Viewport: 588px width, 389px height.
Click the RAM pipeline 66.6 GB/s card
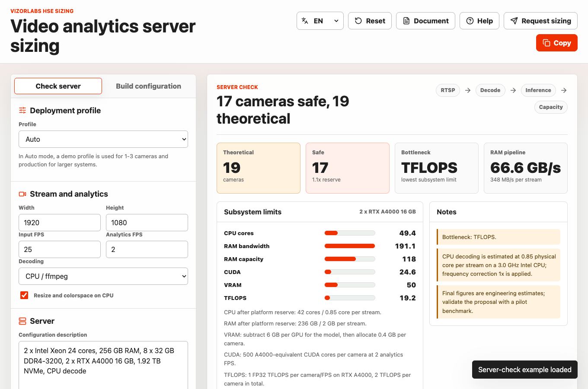[x=526, y=168]
